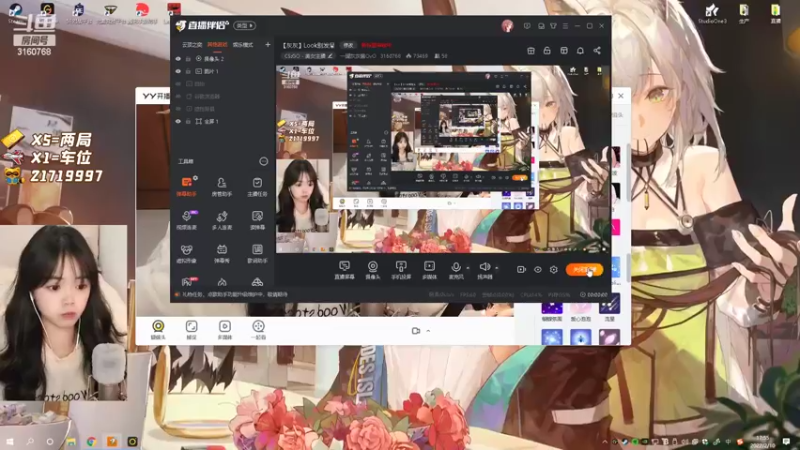Open the StudioOne 3 desktop shortcut
The height and width of the screenshot is (450, 800).
[712, 13]
